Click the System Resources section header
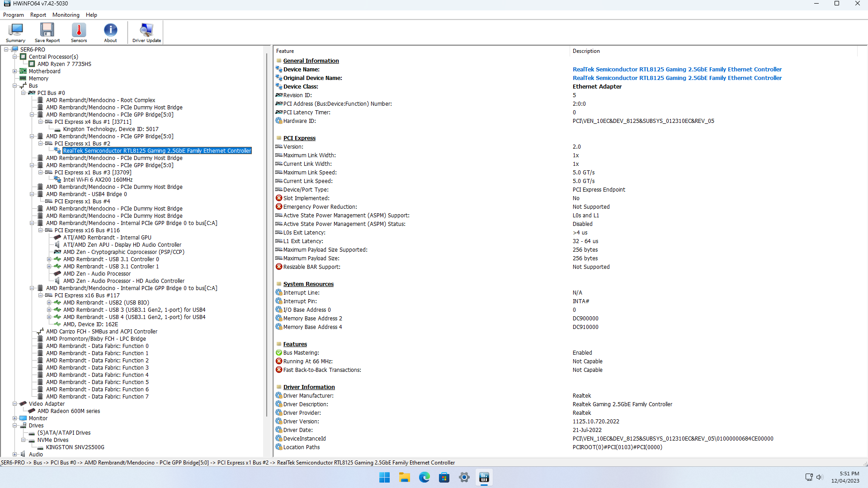The image size is (868, 488). coord(308,284)
